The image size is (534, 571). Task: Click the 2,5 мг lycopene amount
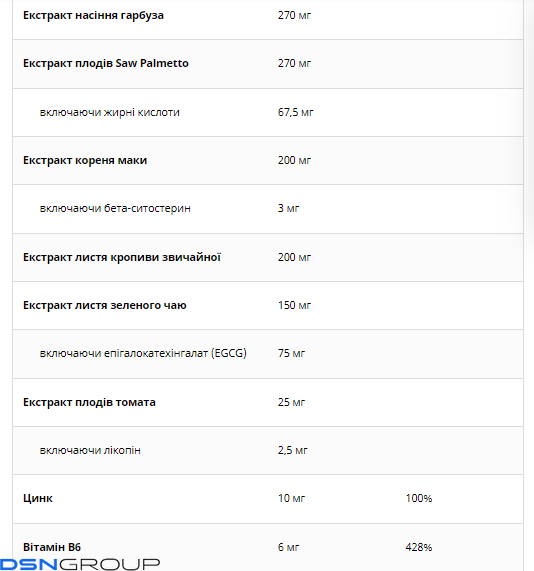coord(292,450)
